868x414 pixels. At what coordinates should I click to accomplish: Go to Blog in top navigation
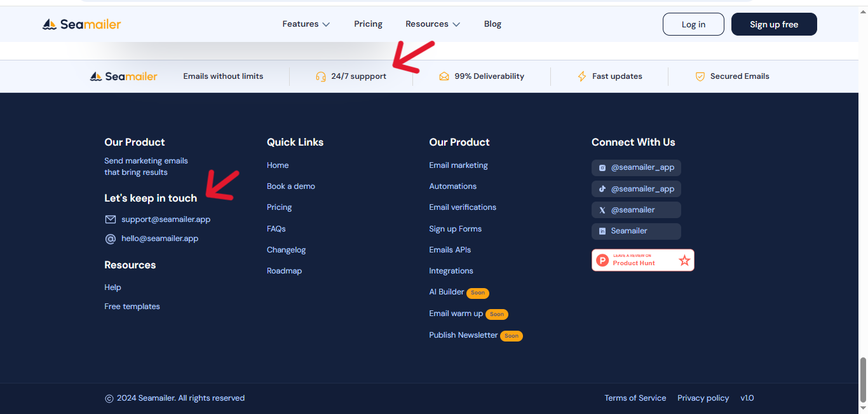(492, 24)
